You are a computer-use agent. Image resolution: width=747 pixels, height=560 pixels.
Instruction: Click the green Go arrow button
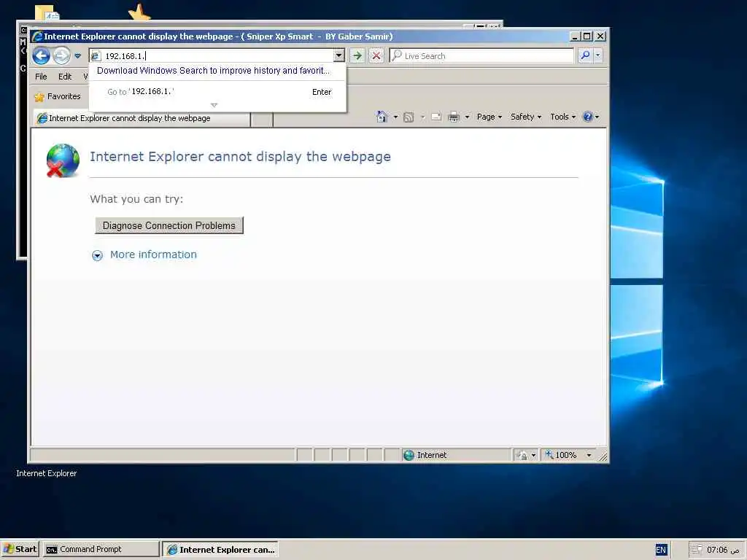point(357,55)
